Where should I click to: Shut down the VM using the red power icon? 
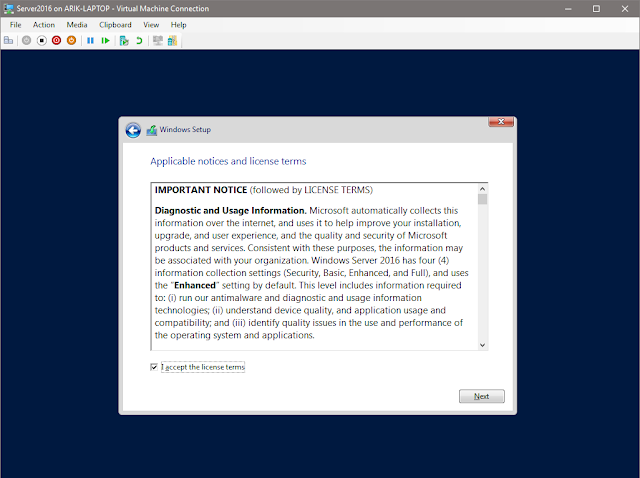[56, 40]
